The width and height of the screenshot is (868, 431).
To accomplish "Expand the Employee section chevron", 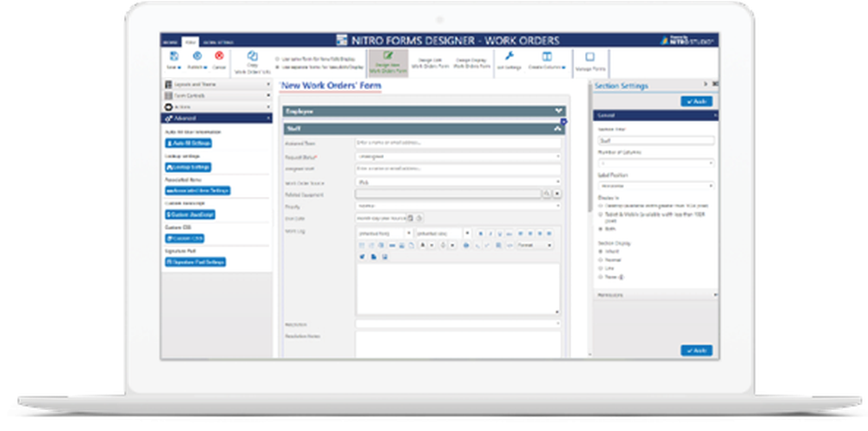I will 558,111.
